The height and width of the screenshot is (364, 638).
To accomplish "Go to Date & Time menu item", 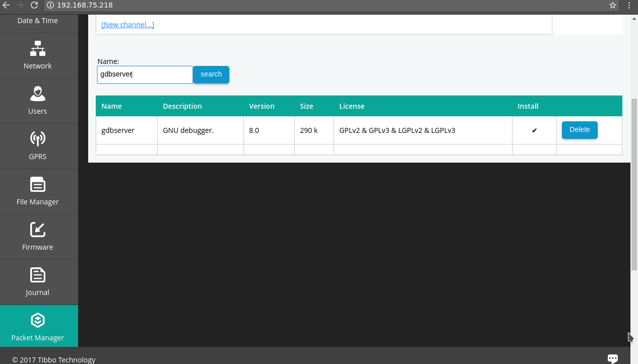I will [x=38, y=21].
